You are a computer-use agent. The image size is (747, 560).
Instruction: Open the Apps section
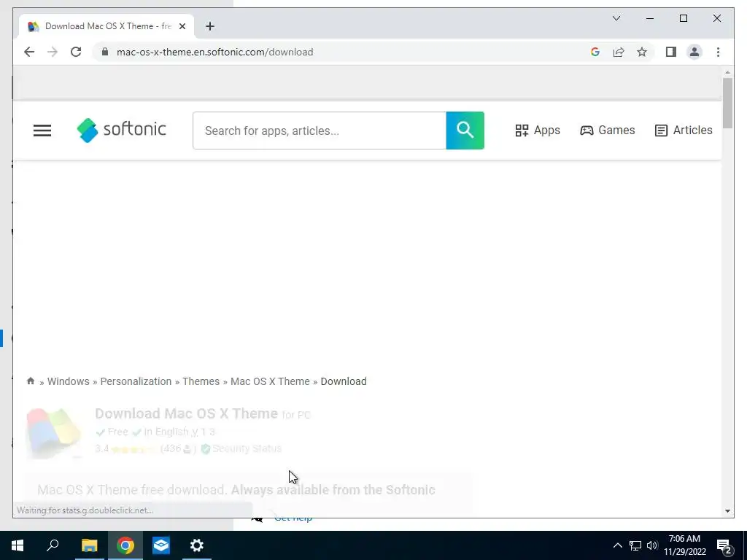click(x=538, y=131)
